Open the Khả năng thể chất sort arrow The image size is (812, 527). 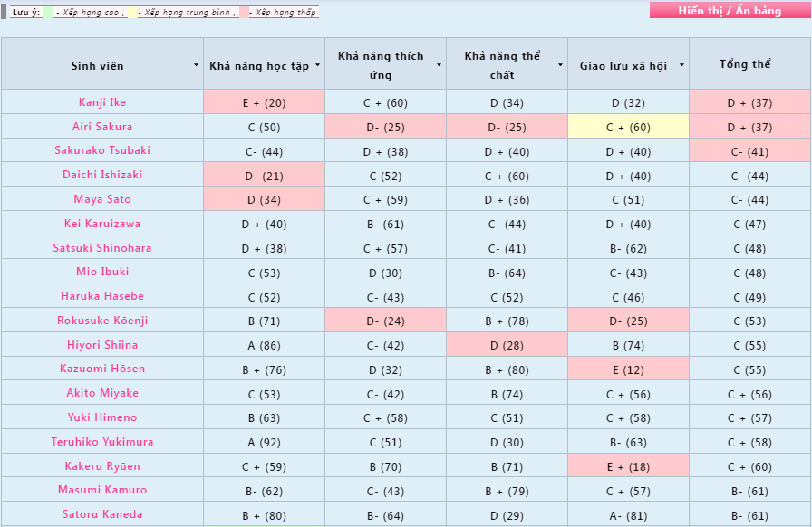(560, 65)
